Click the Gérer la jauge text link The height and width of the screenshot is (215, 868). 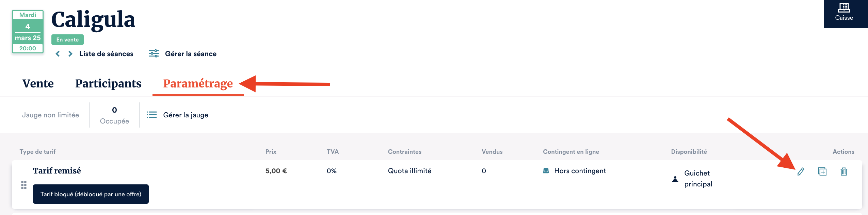[x=186, y=115]
